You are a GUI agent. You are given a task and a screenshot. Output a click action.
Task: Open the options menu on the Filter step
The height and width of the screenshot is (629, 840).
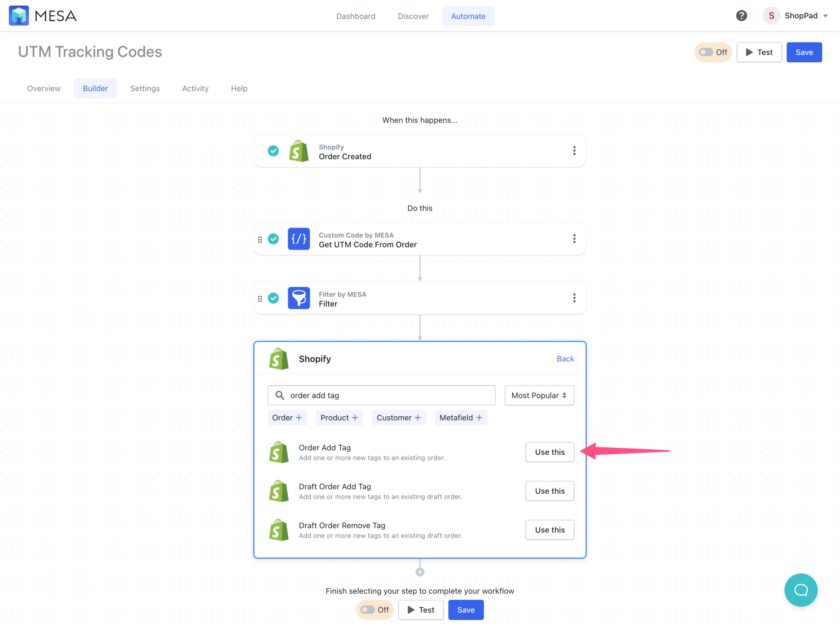(x=574, y=298)
